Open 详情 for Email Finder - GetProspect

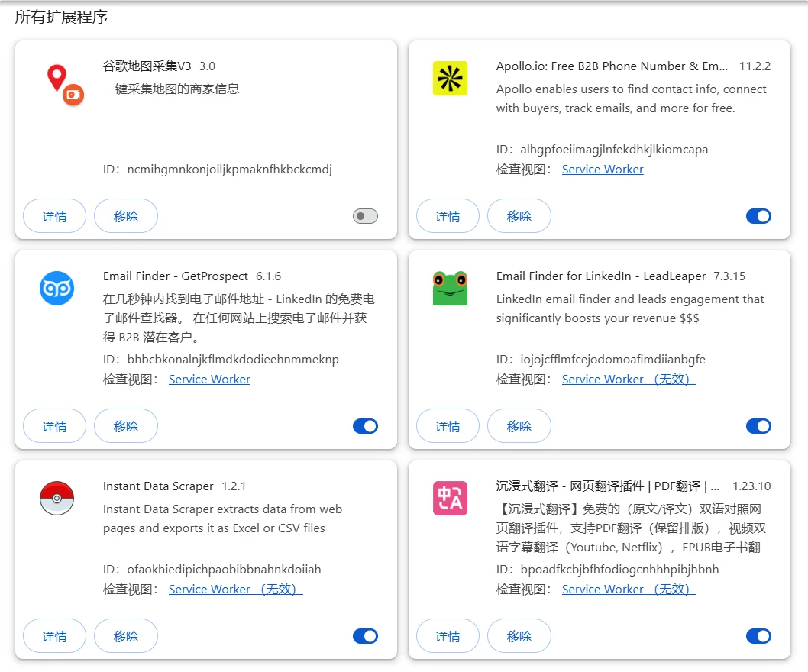[55, 426]
